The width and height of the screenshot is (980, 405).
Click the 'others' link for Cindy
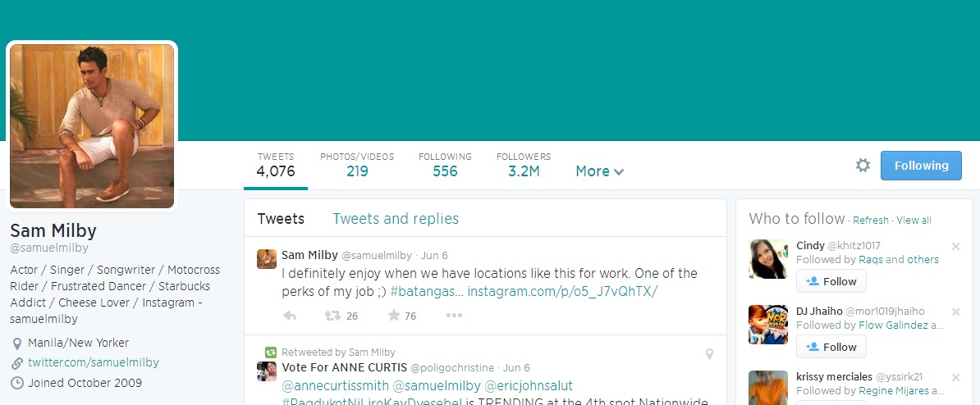pos(923,260)
